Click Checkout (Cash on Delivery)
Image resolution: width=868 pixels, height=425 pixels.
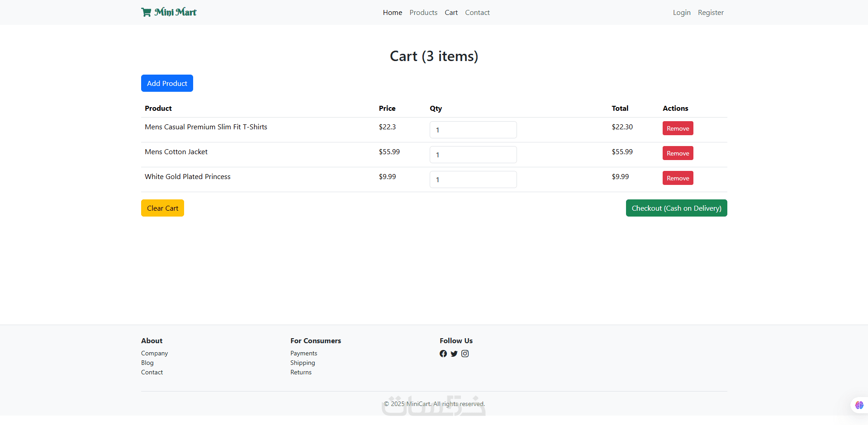(x=676, y=208)
